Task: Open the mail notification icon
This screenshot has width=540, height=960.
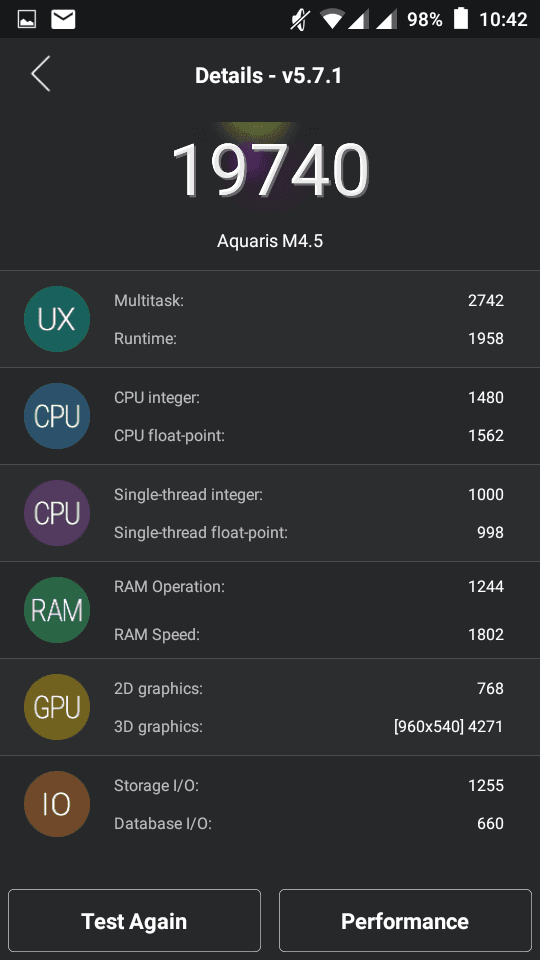Action: tap(63, 20)
